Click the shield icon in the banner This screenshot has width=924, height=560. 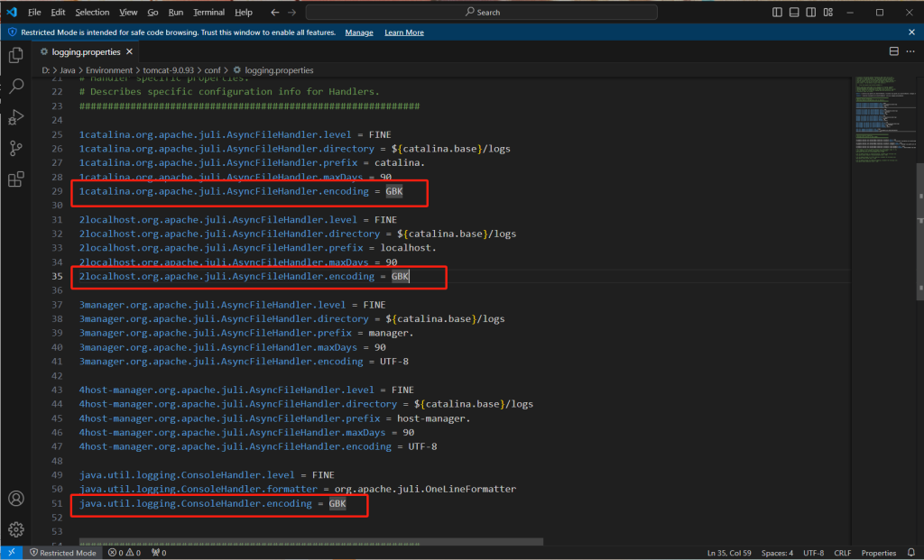point(13,32)
